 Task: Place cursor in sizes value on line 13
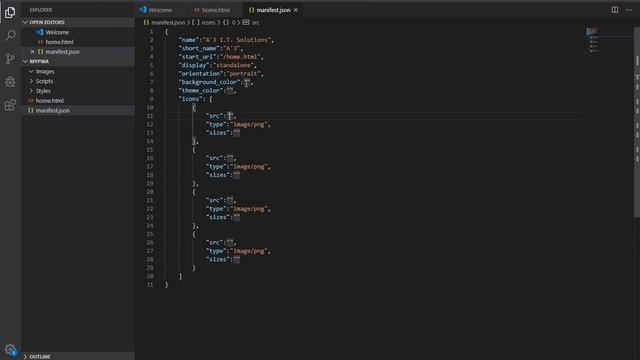point(236,133)
